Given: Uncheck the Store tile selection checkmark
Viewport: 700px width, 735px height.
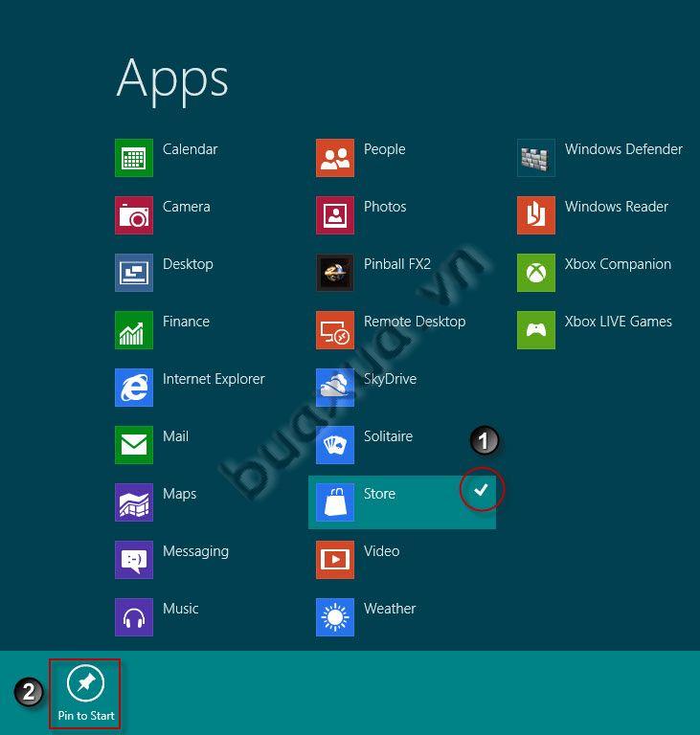Looking at the screenshot, I should (481, 489).
